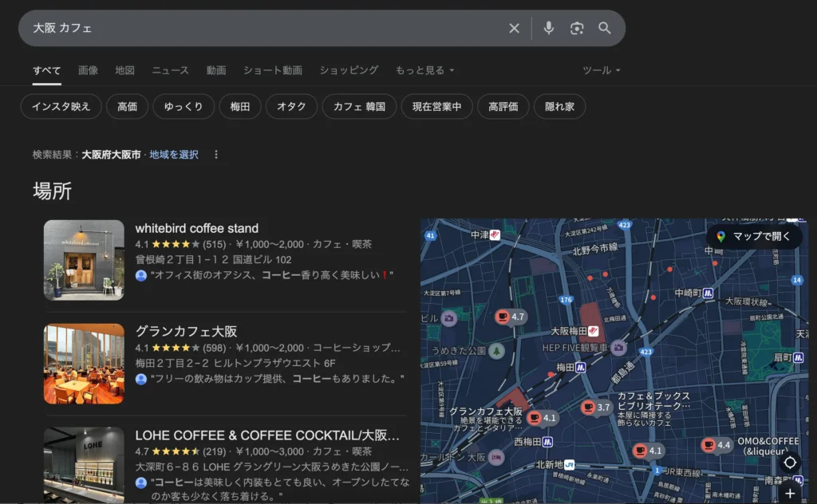This screenshot has width=817, height=504.
Task: Click the うめきた公園 park marker on map
Action: [x=496, y=351]
